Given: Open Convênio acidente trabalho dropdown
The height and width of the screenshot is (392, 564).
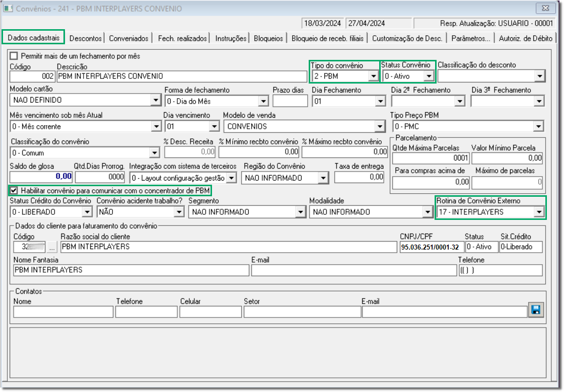Looking at the screenshot, I should coord(179,212).
